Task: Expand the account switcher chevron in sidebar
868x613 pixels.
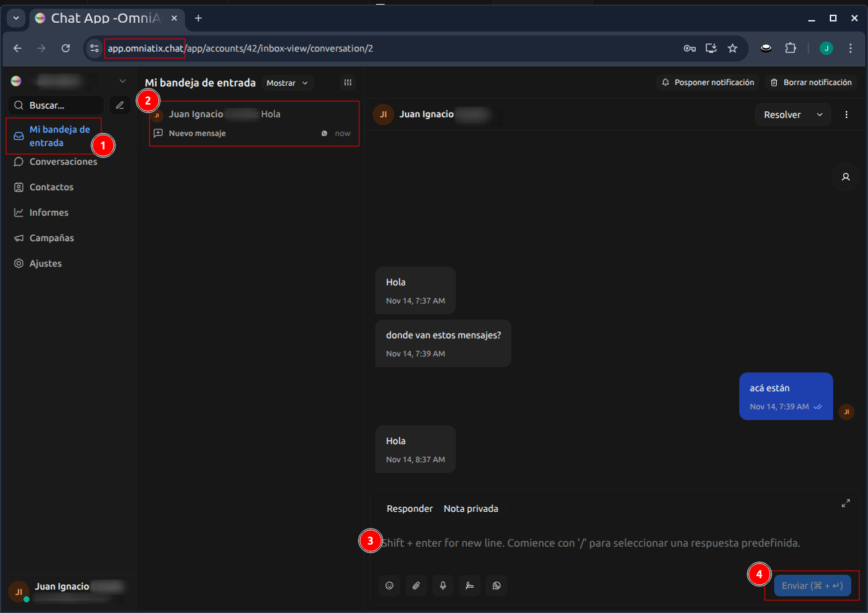Action: pos(122,81)
